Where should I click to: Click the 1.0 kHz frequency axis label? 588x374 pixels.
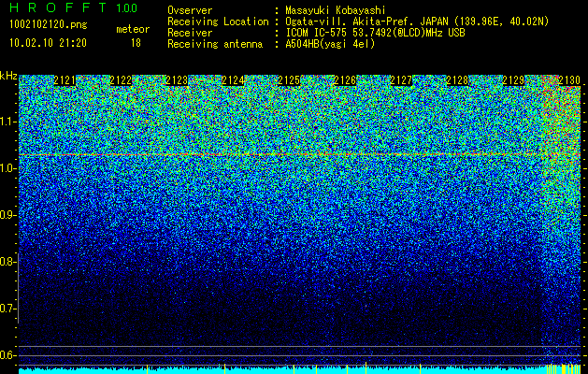tap(8, 168)
